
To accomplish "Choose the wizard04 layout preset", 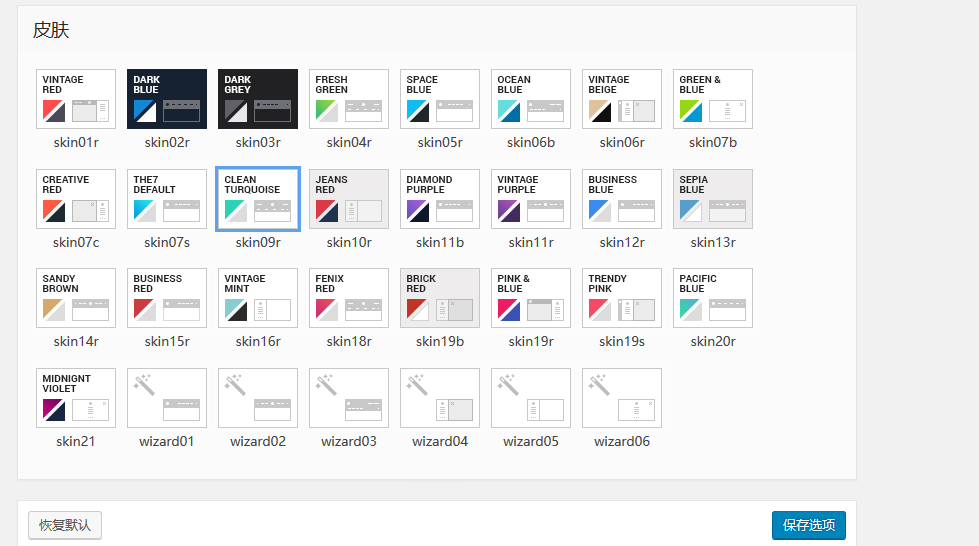I will [x=440, y=398].
